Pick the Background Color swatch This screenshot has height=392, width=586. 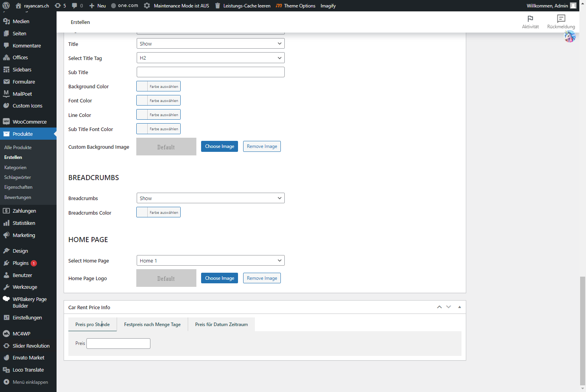[x=158, y=86]
